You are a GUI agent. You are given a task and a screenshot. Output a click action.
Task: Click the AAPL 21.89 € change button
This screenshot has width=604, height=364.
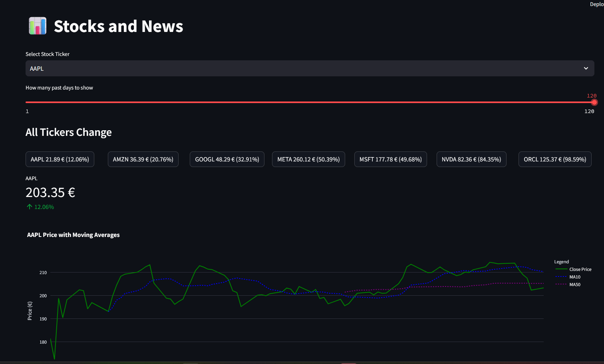(60, 159)
